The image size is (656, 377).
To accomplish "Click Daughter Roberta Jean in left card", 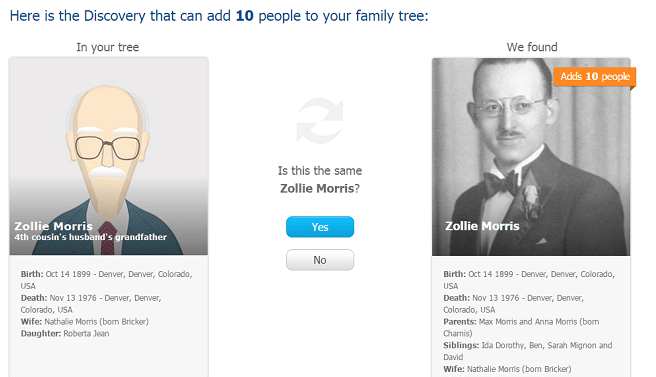I will 65,333.
